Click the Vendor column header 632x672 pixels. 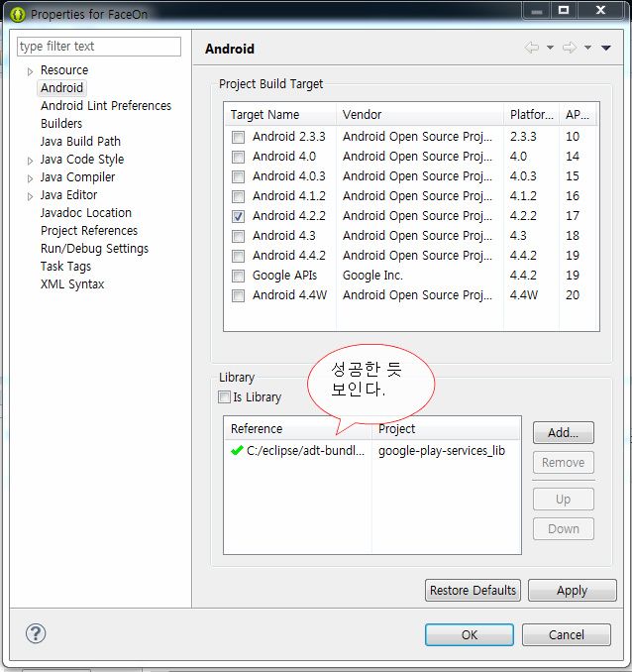tap(420, 114)
